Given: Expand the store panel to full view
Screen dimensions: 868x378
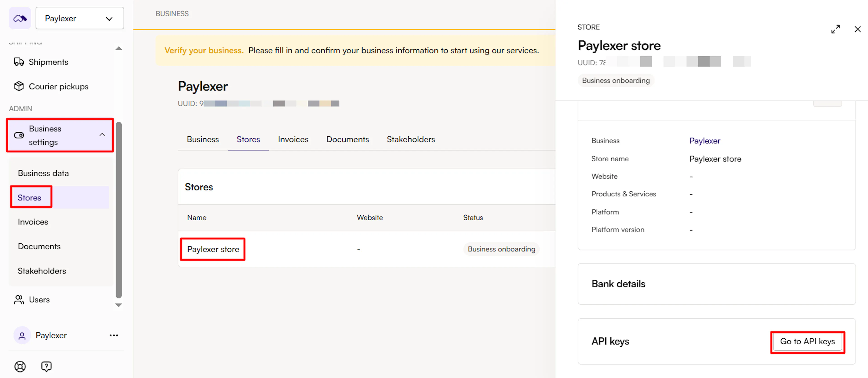Looking at the screenshot, I should (835, 29).
